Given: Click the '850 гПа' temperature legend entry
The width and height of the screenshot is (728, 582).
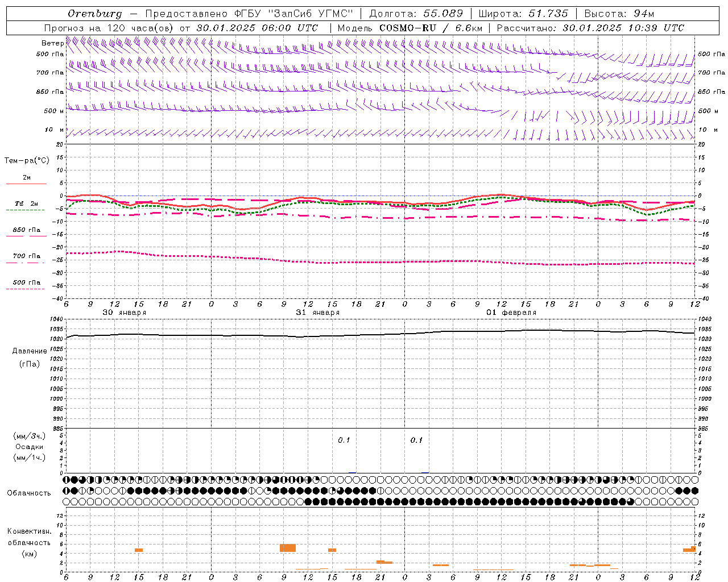Looking at the screenshot, I should 26,232.
